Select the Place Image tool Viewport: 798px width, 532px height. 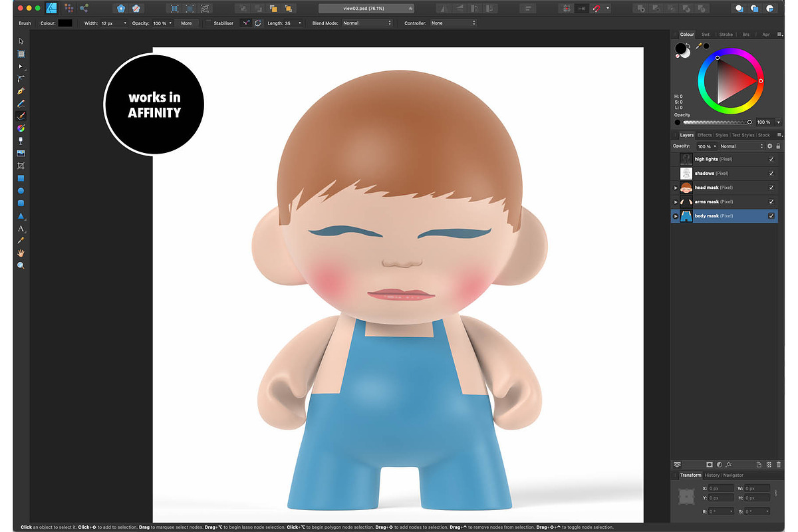(21, 154)
